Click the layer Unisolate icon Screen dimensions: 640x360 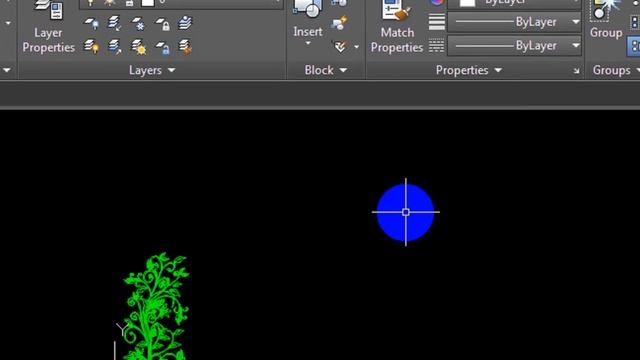[x=115, y=47]
